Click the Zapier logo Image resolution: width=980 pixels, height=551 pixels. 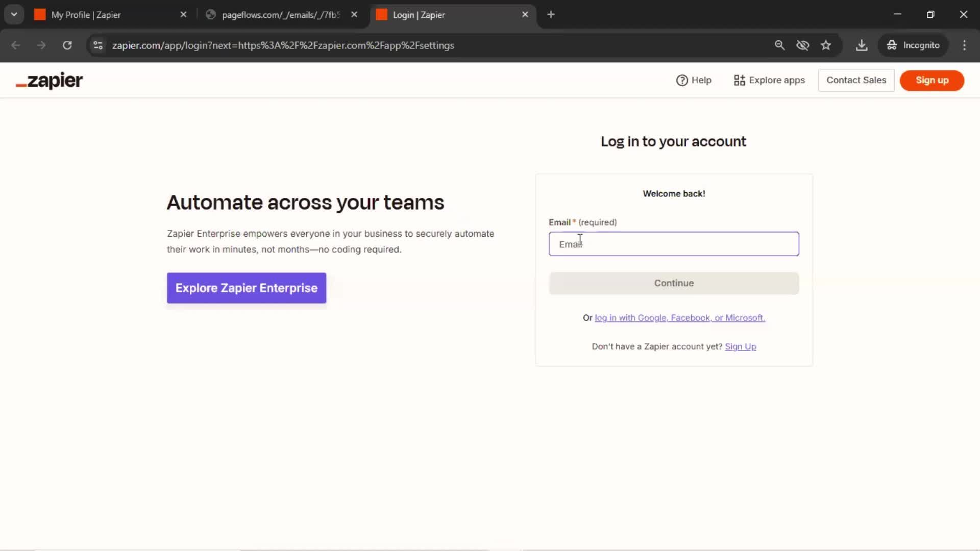pos(49,81)
